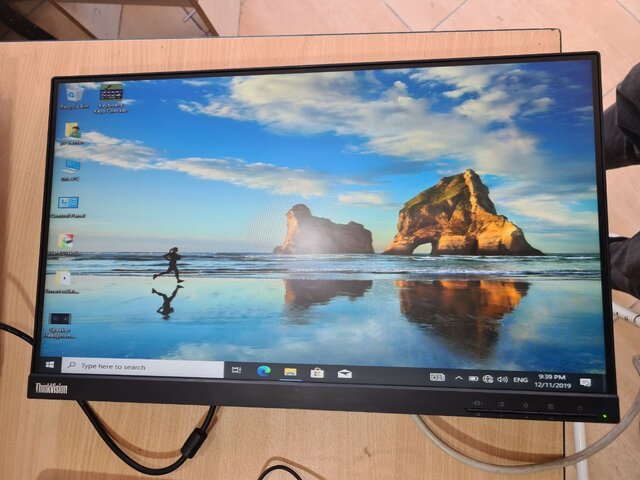Screen dimensions: 640x480
Task: Open the user folder desktop icon
Action: 72,131
